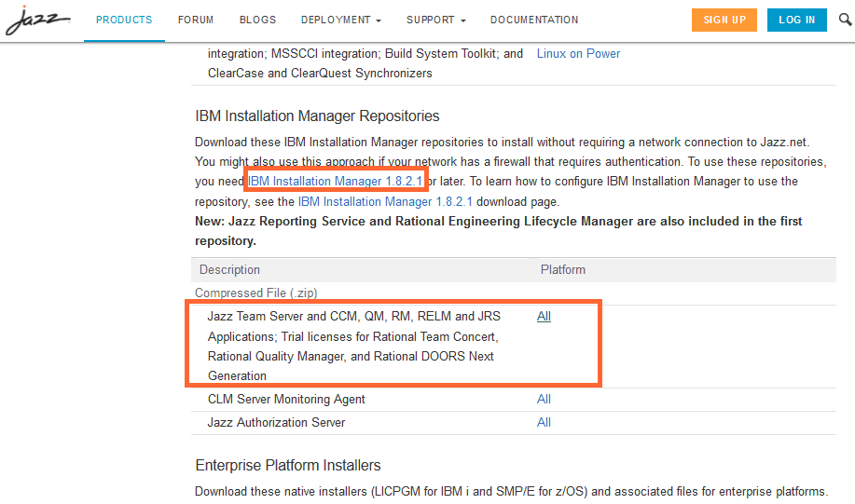Expand the Deployment dropdown menu
This screenshot has height=504, width=855.
point(341,20)
